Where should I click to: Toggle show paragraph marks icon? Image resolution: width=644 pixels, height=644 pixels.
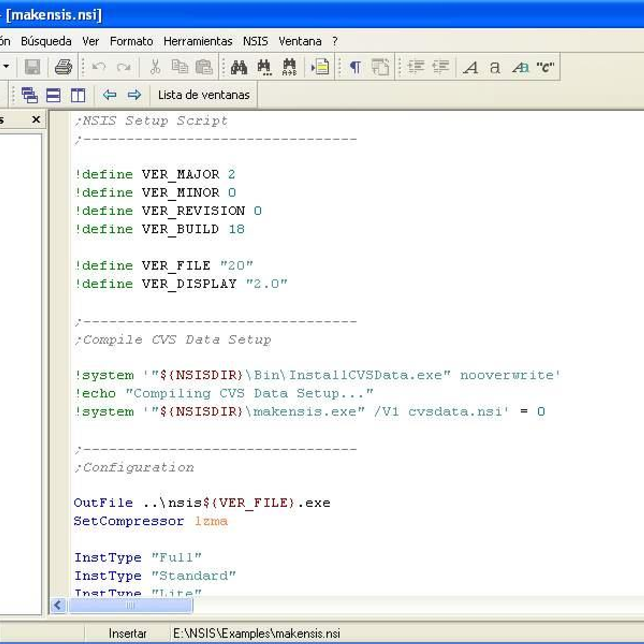tap(355, 67)
